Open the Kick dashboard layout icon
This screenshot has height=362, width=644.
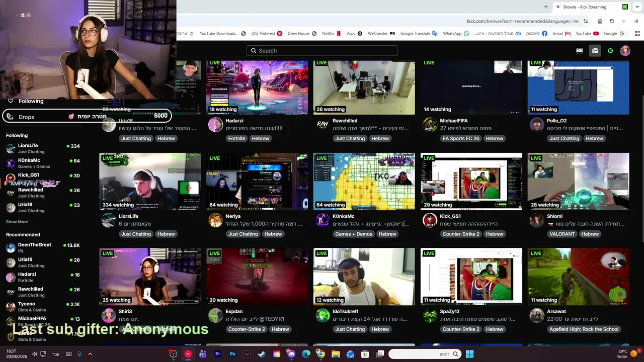click(595, 51)
